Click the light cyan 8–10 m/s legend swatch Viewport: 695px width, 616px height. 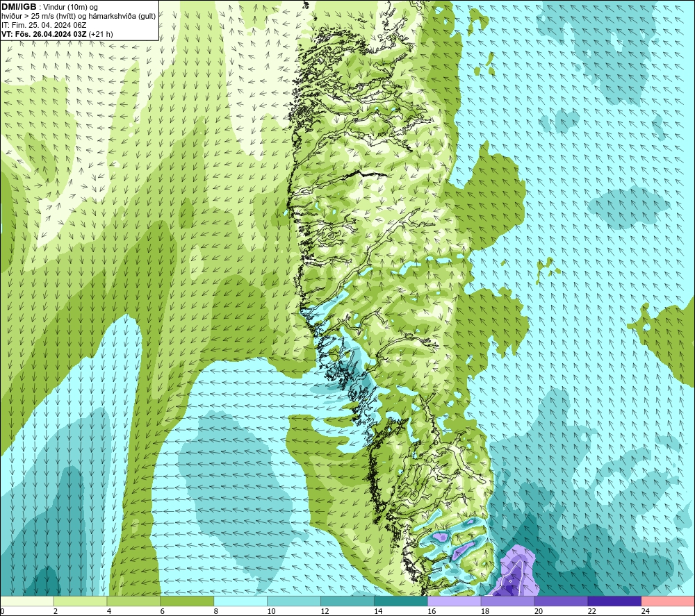point(240,601)
